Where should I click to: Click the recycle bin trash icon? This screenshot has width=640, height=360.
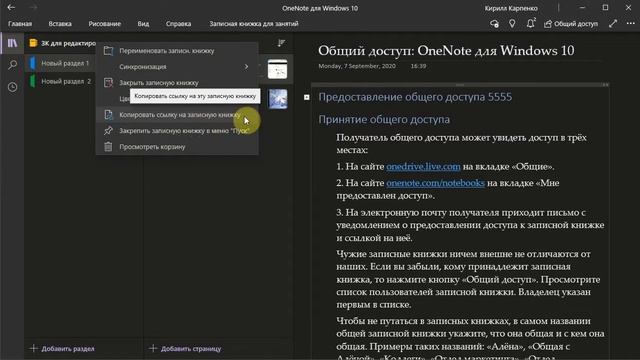[108, 147]
